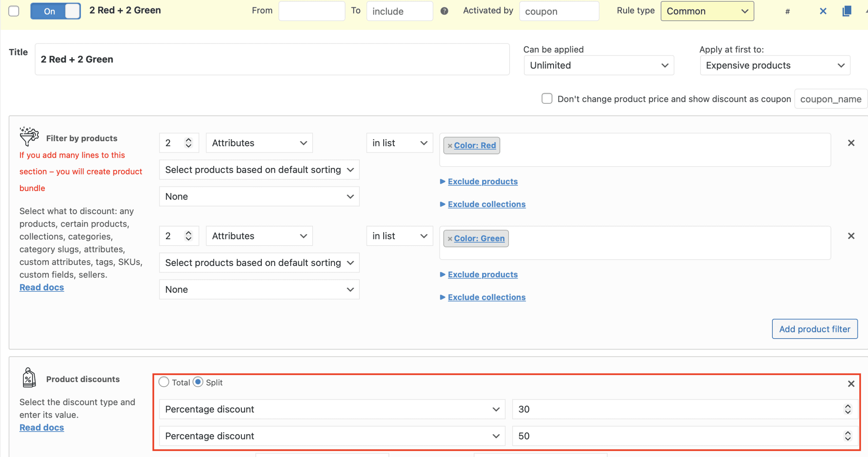Check the Don't change product price option
Viewport: 868px width, 457px height.
547,98
